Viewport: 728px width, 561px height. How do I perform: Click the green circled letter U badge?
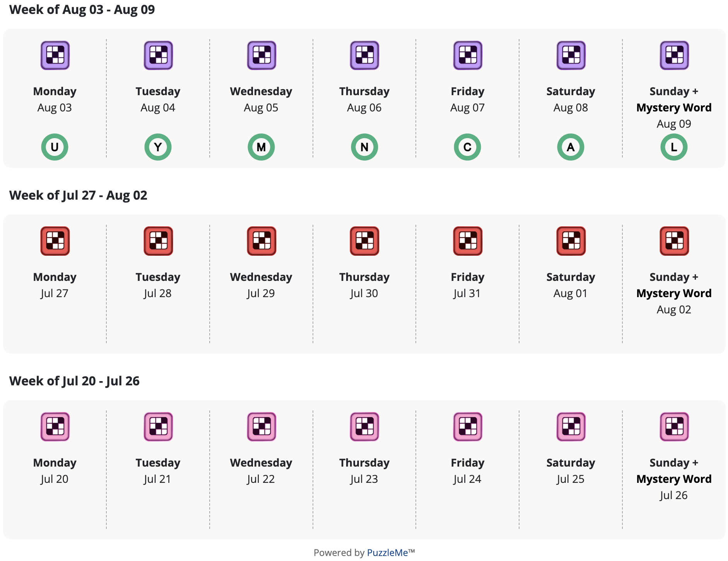pyautogui.click(x=55, y=147)
